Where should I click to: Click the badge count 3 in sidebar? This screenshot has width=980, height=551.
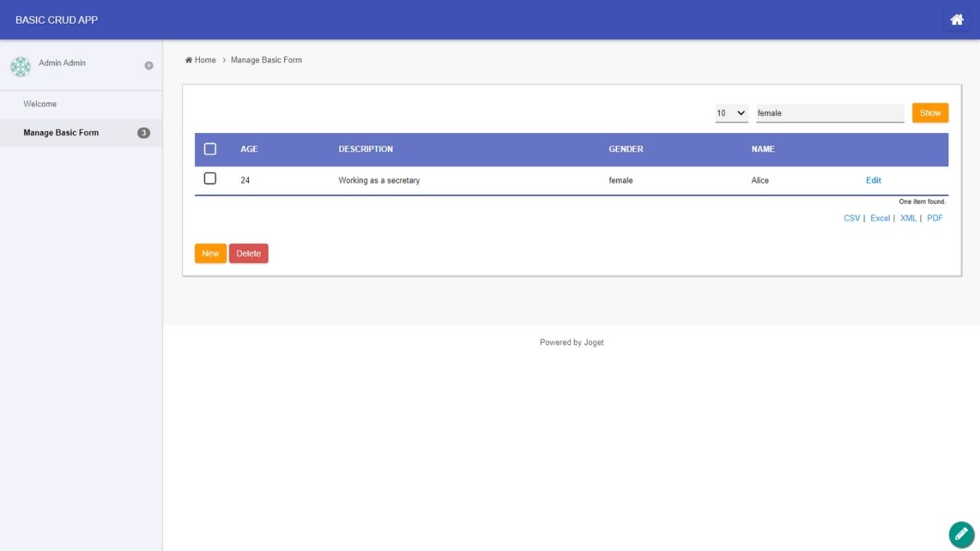click(143, 133)
